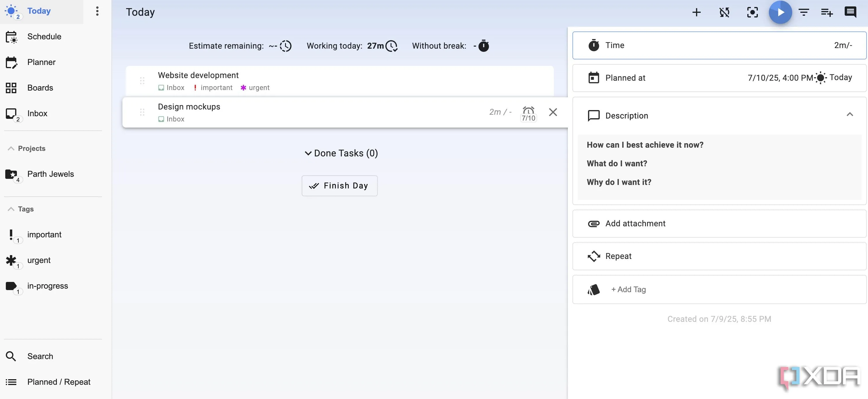Screen dimensions: 868x399
Task: Click the estimate remaining clock icon
Action: (x=285, y=46)
